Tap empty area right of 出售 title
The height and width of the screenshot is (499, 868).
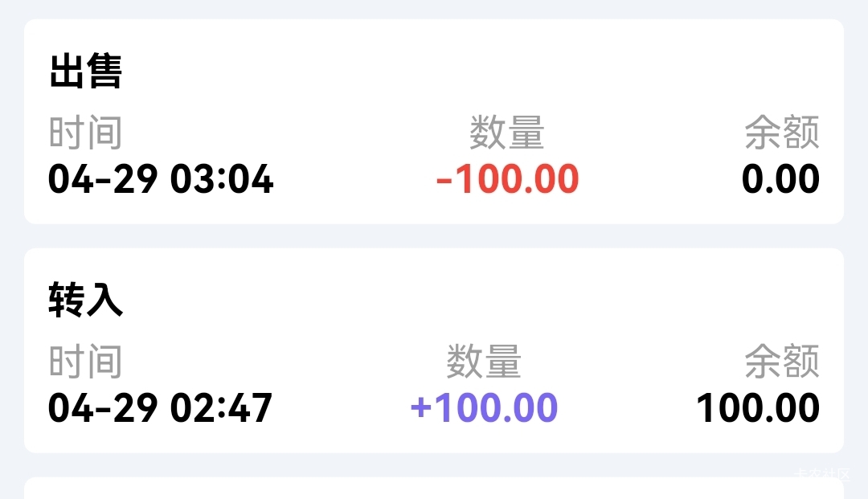point(482,72)
